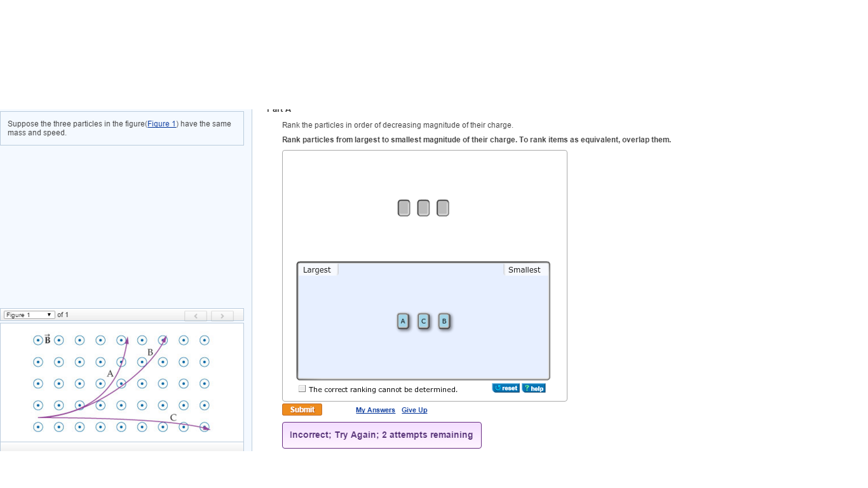Viewport: 868px width, 488px height.
Task: Click the Give Up link
Action: 414,410
